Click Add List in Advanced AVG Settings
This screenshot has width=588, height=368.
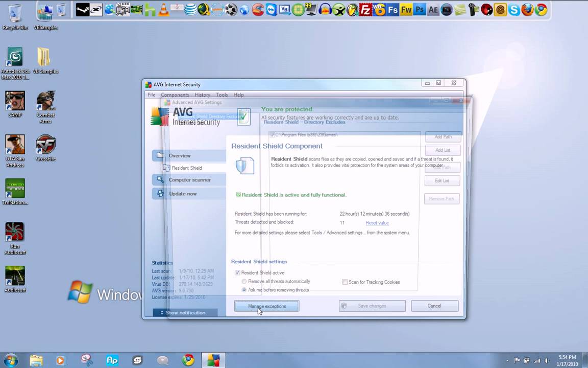tap(443, 150)
